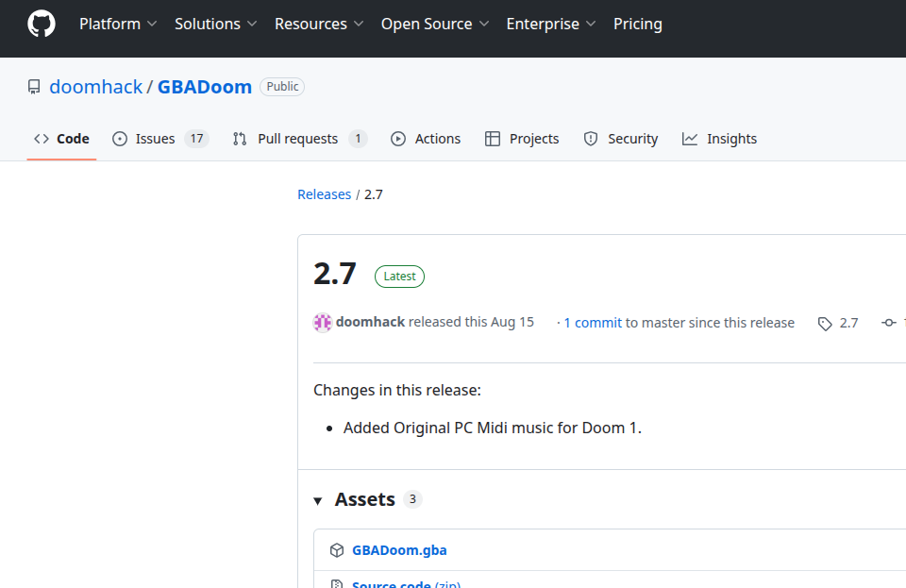Expand the Resources menu
Viewport: 906px width, 588px height.
pos(319,25)
